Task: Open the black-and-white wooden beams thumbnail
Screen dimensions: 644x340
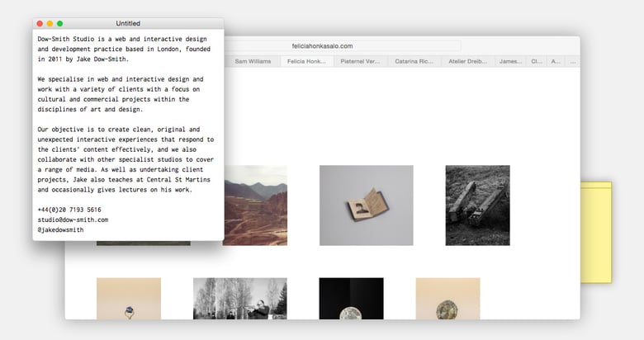Action: click(x=478, y=205)
